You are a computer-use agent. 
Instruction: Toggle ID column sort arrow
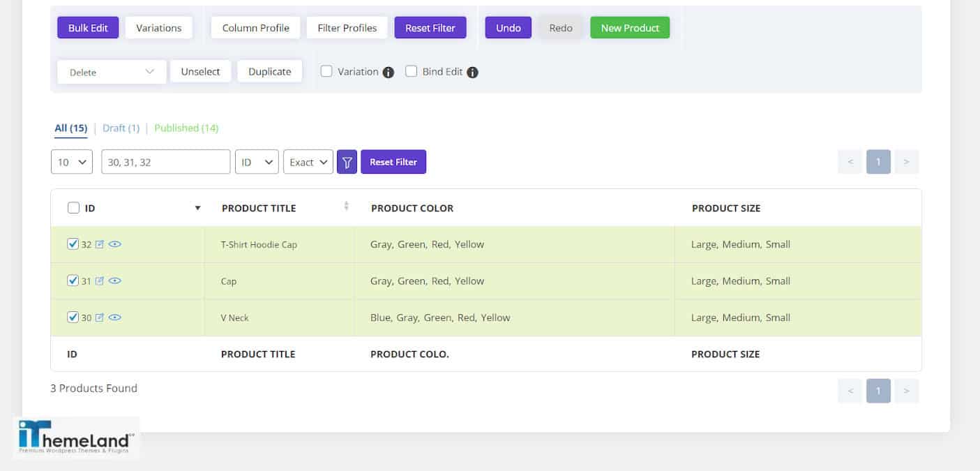pyautogui.click(x=197, y=208)
